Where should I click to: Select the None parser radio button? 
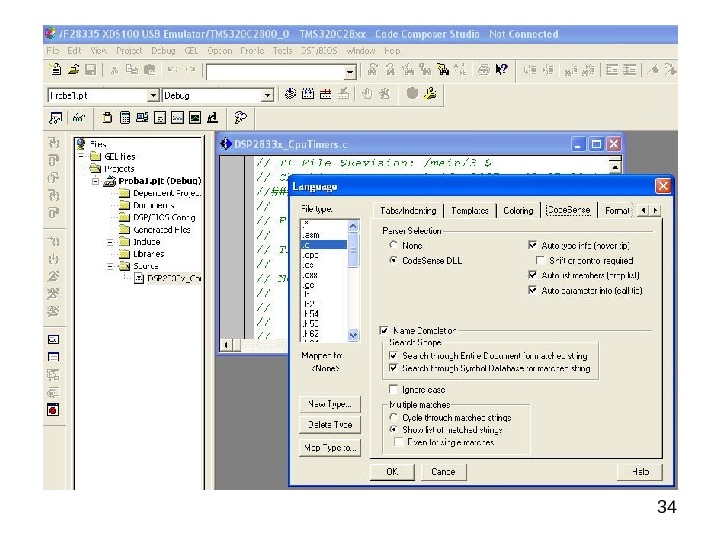[393, 245]
